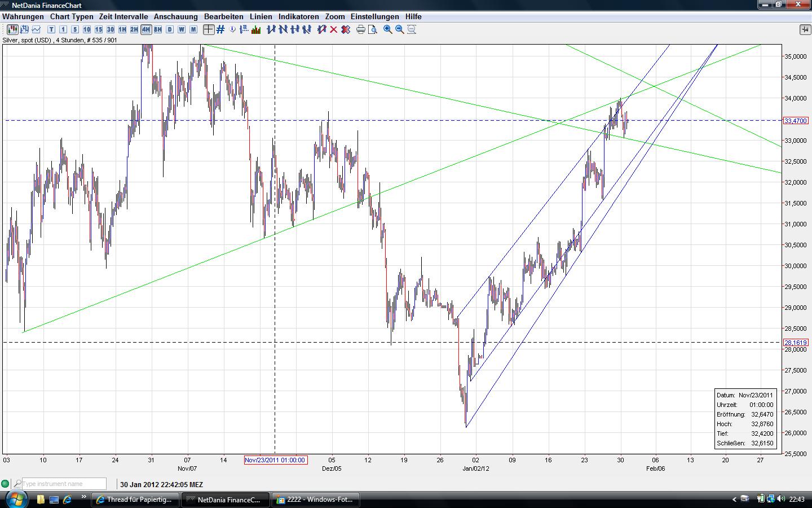Zoom in with the plus magnifier
This screenshot has width=812, height=508.
click(x=388, y=29)
